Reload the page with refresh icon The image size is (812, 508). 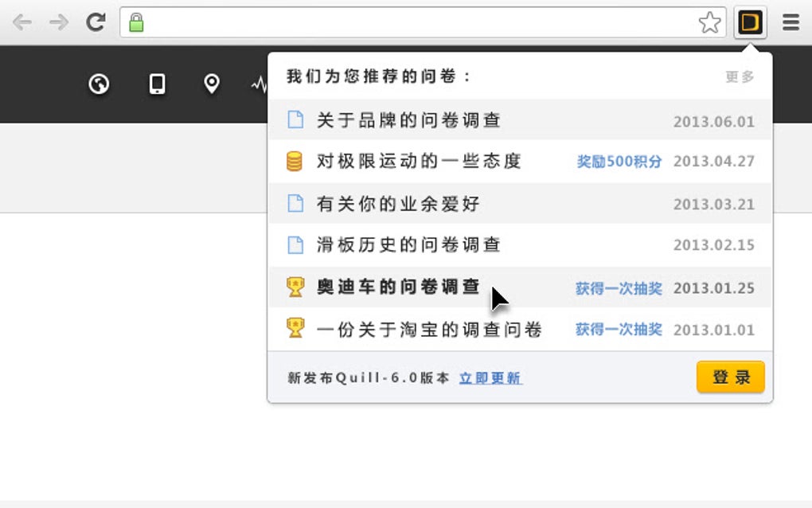[96, 22]
